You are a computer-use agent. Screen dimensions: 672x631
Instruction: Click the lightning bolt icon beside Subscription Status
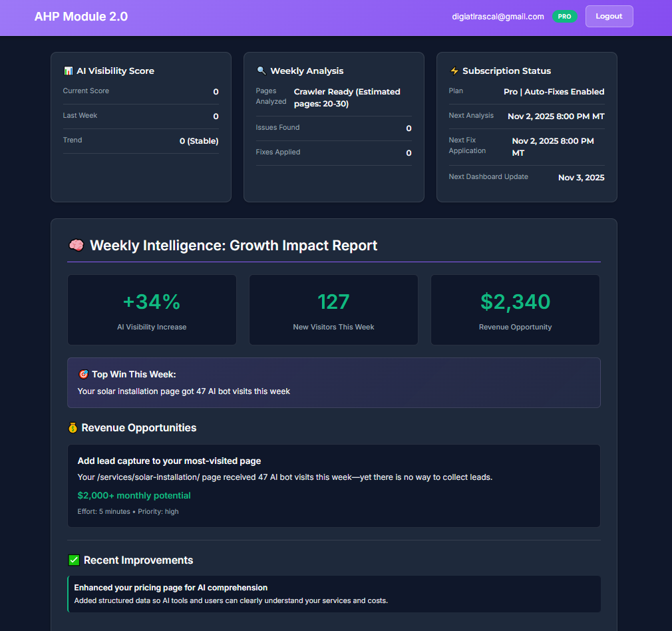pyautogui.click(x=454, y=71)
